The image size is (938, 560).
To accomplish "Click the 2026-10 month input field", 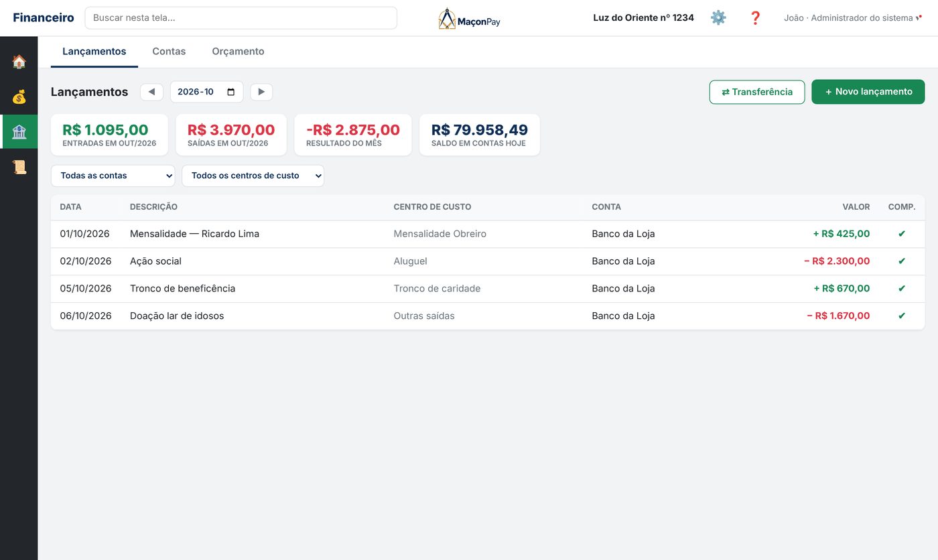I will (x=206, y=92).
